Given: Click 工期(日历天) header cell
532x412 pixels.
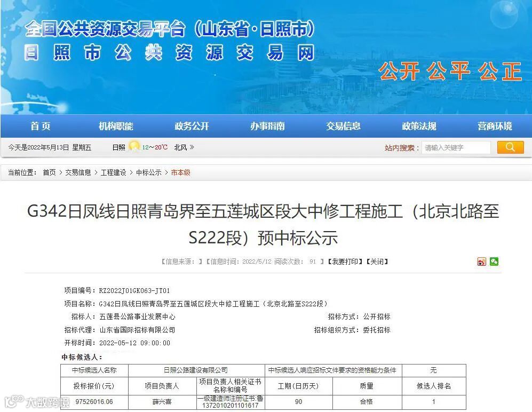Looking at the screenshot, I should pyautogui.click(x=299, y=386).
